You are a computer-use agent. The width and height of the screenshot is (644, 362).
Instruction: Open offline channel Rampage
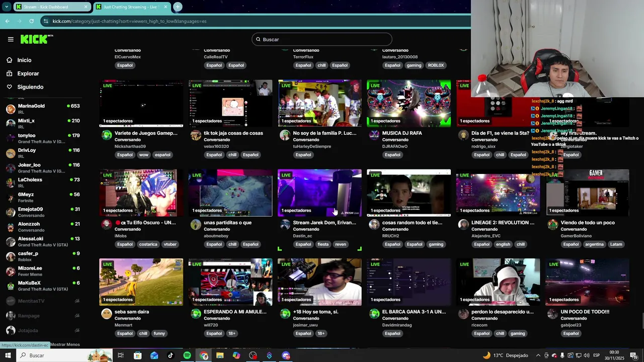click(x=43, y=316)
